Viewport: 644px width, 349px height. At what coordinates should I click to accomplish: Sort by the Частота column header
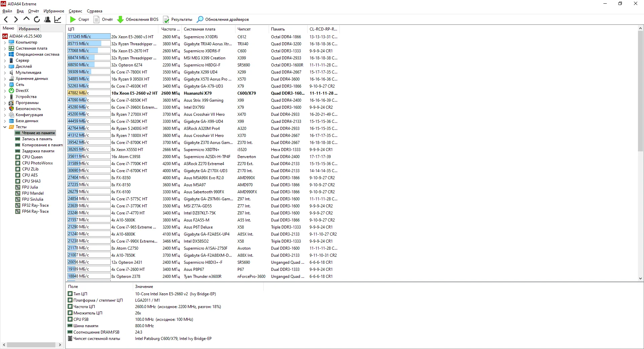pos(170,29)
